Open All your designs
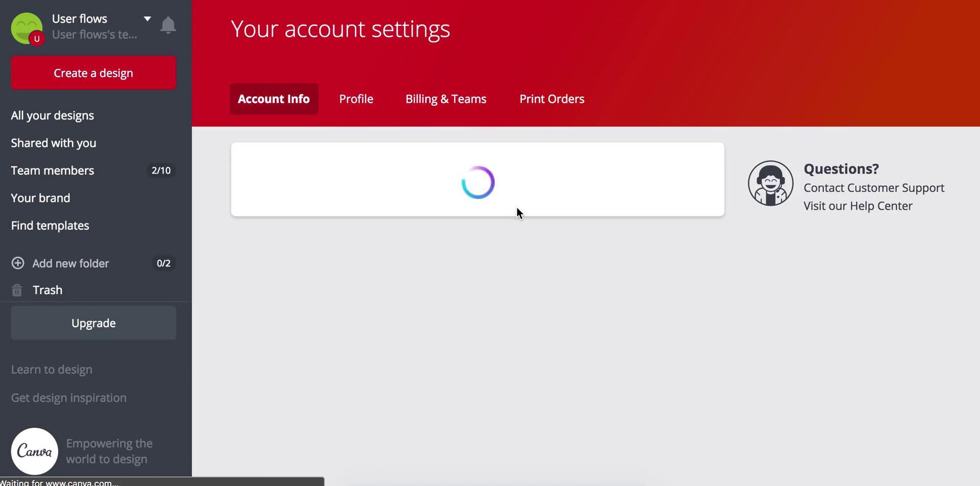The width and height of the screenshot is (980, 486). click(53, 115)
